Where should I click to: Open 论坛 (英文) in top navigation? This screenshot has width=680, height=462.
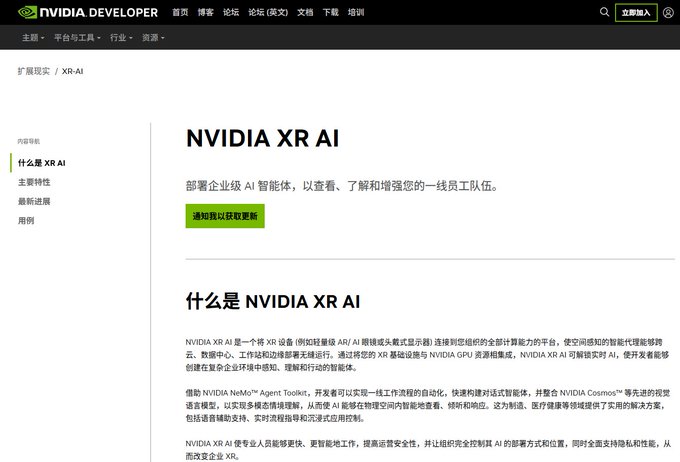click(268, 12)
